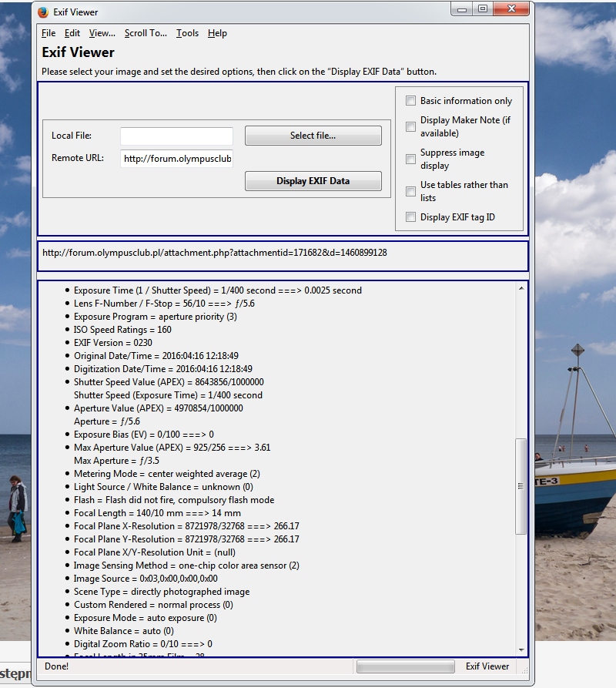
Task: Open the File menu
Action: coord(49,33)
